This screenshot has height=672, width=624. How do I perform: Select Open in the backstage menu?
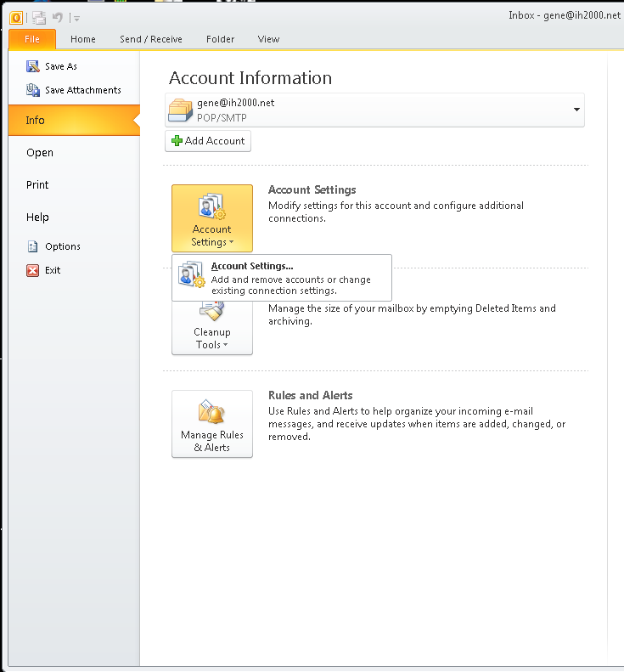[x=40, y=153]
